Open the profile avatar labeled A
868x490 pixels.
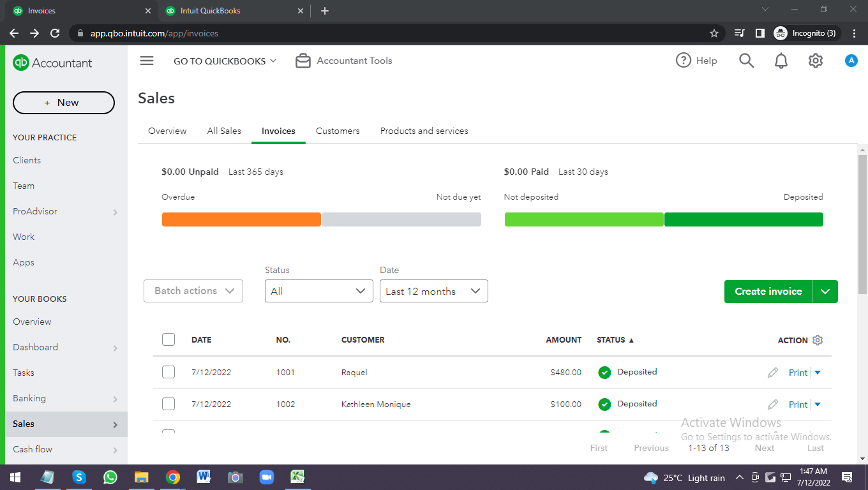[x=851, y=61]
